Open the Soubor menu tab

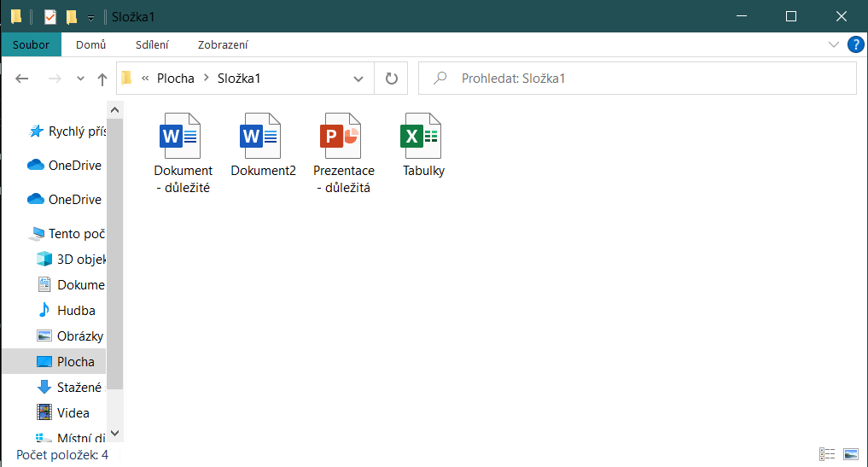[31, 45]
